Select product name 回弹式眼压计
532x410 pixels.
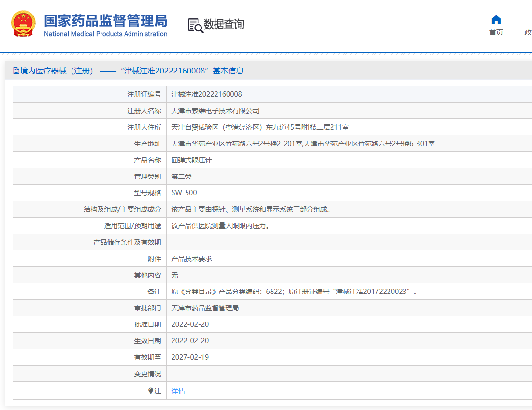(x=191, y=160)
